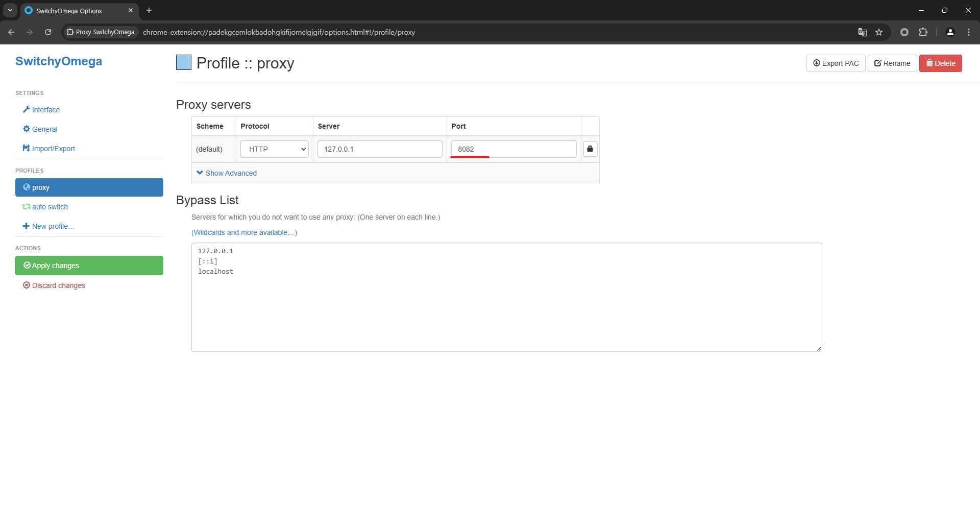Click the Server address input field
Screen dimensions: 980x527
point(380,149)
